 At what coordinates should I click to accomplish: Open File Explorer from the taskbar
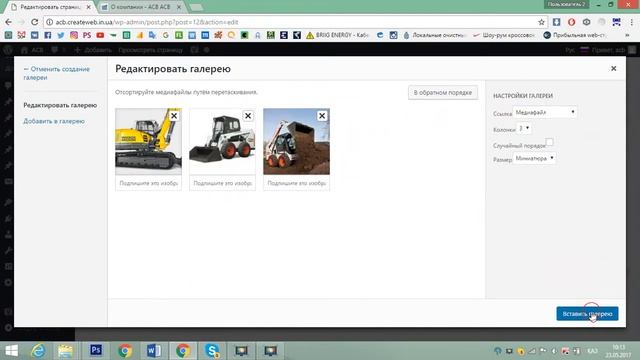tap(65, 350)
